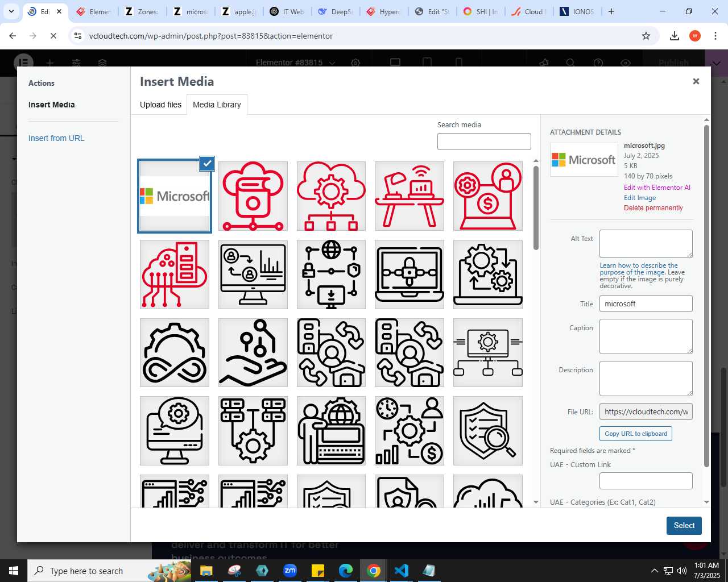Focus the Search media field
The height and width of the screenshot is (582, 728).
click(484, 142)
